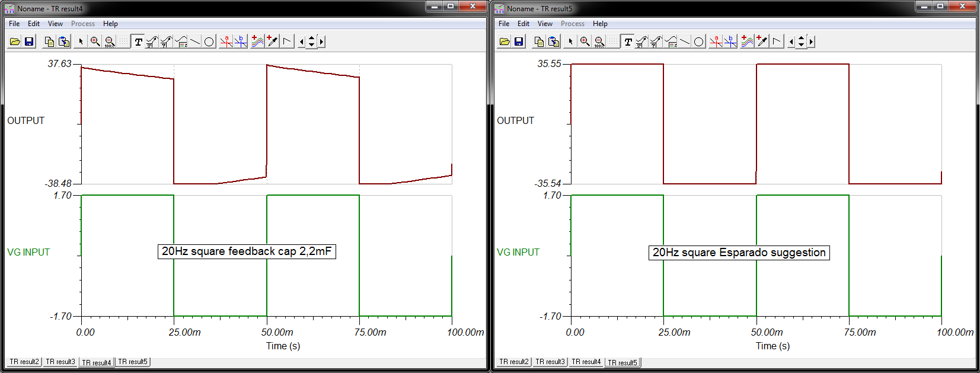Open file icon in TR result5 window
Image resolution: width=980 pixels, height=373 pixels.
[505, 42]
